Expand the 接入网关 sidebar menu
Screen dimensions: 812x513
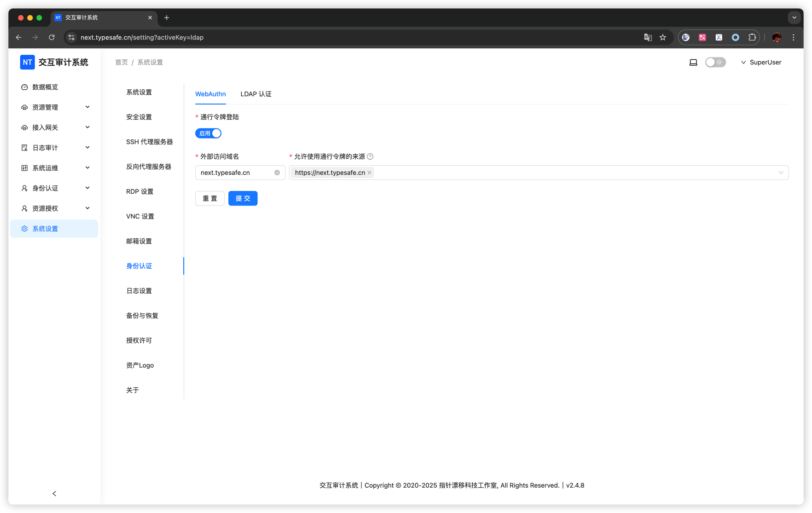click(x=54, y=127)
